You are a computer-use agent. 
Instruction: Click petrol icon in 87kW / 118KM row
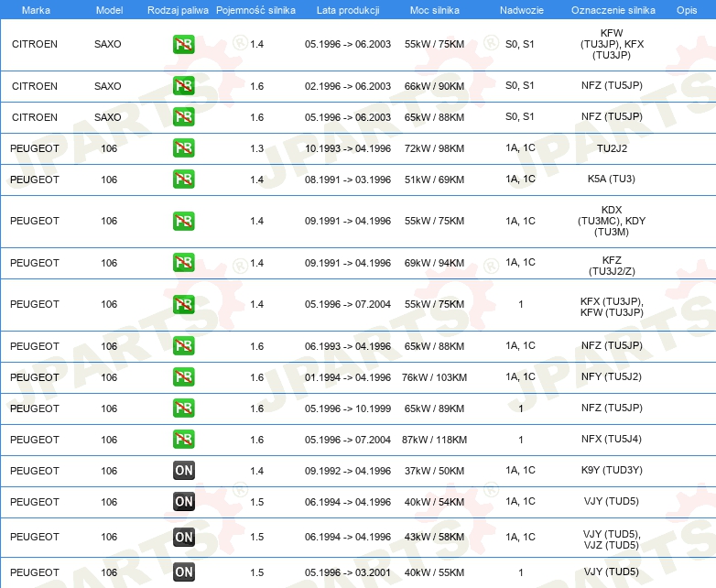183,439
